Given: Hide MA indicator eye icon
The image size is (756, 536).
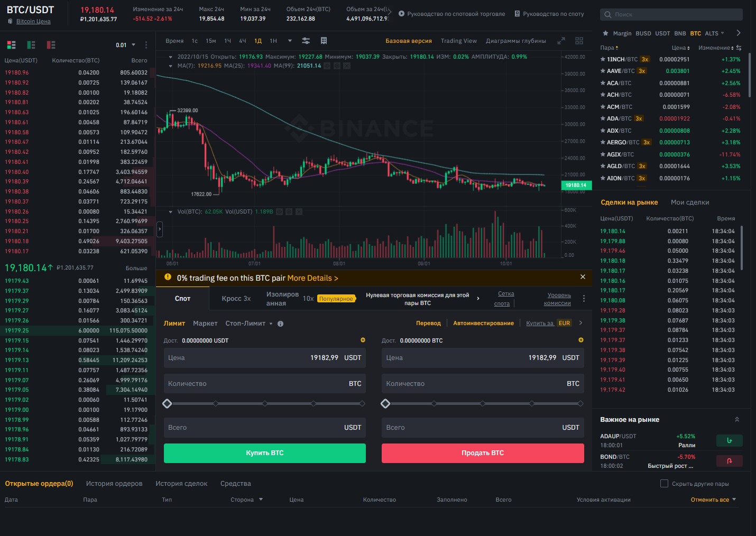Looking at the screenshot, I should (x=327, y=66).
